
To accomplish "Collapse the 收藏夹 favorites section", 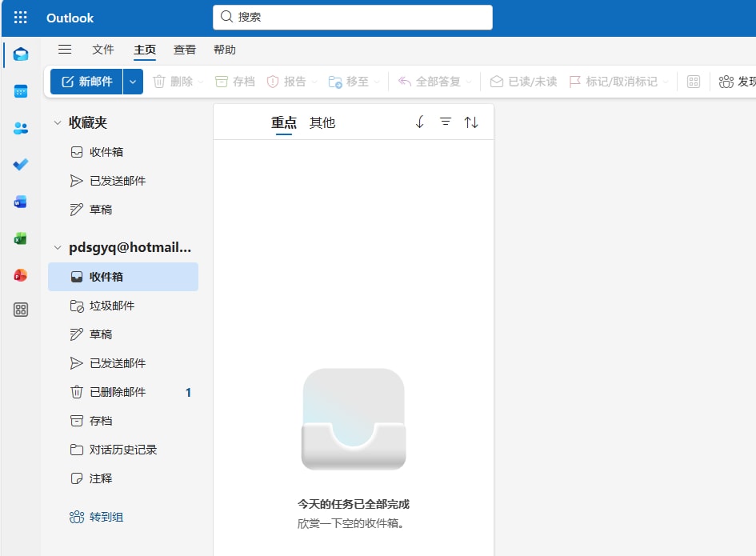I will coord(57,123).
